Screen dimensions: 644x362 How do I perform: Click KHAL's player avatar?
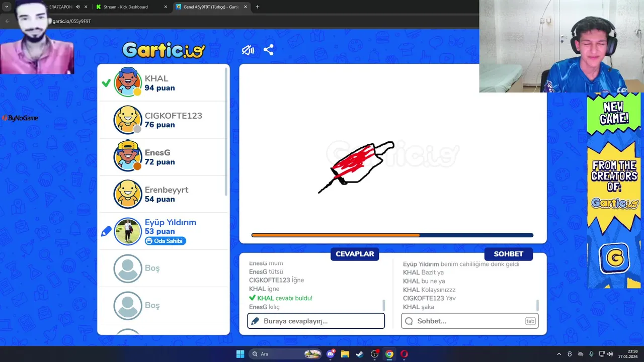[x=128, y=82]
